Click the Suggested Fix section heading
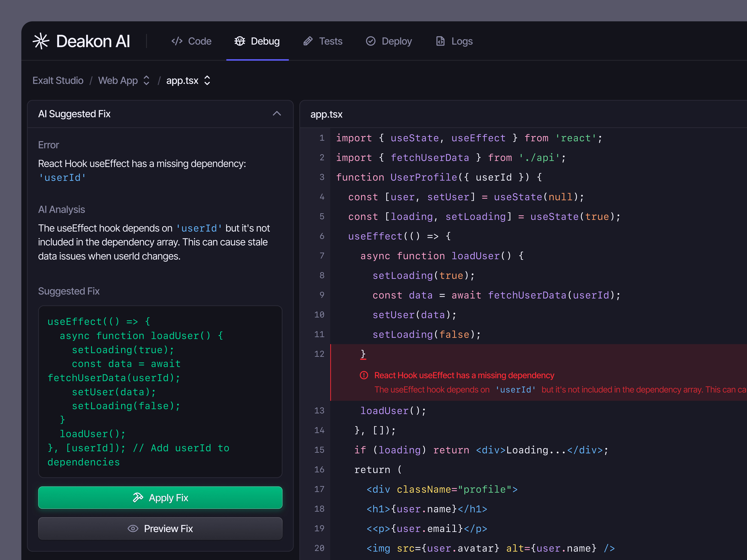The height and width of the screenshot is (560, 747). pyautogui.click(x=69, y=291)
